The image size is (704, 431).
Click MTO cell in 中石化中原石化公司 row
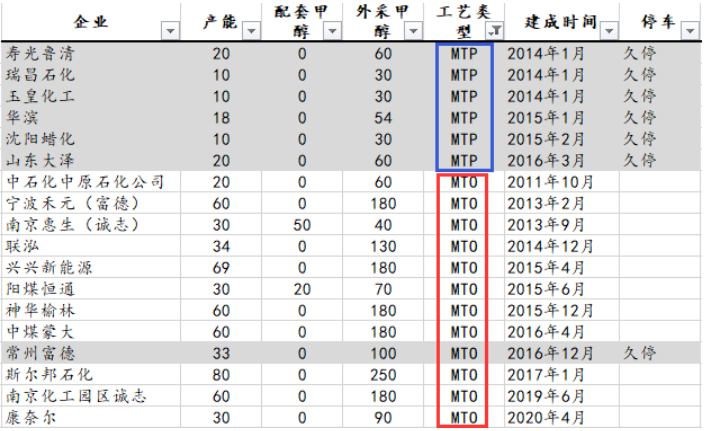464,182
